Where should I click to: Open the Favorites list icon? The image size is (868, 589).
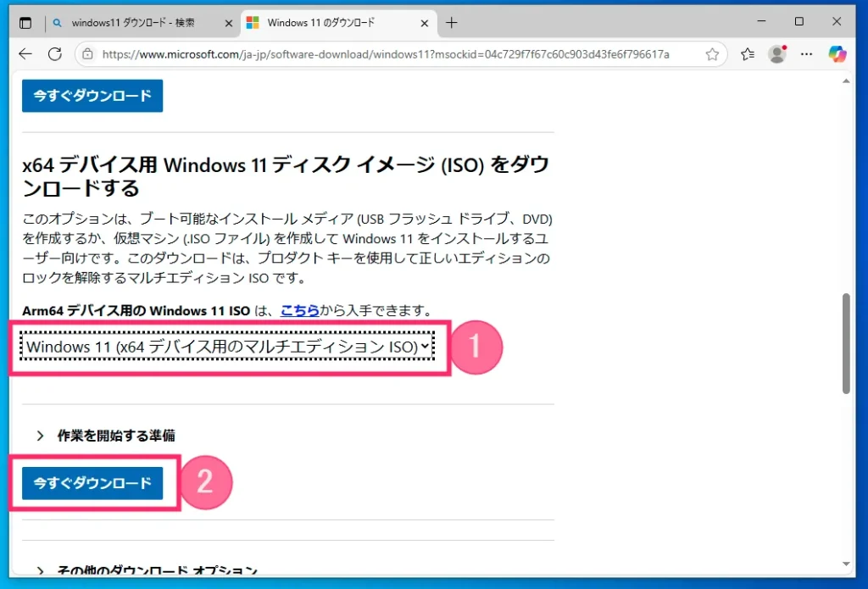pyautogui.click(x=748, y=54)
